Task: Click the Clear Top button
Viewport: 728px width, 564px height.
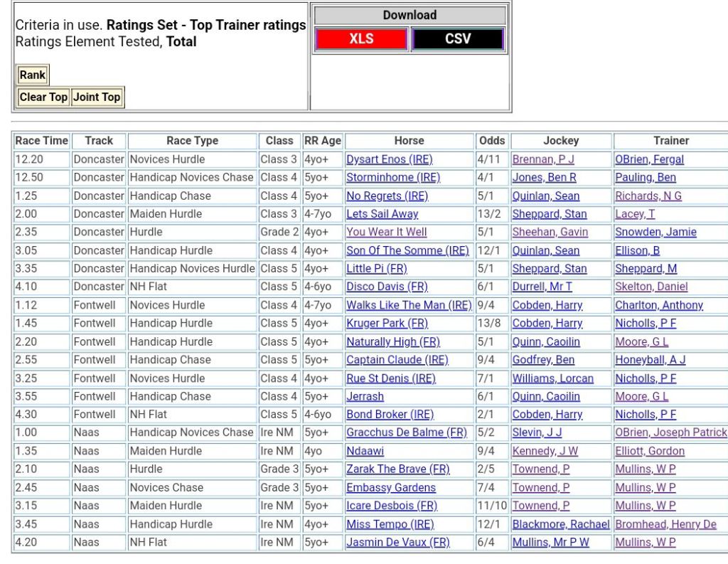Action: coord(43,97)
